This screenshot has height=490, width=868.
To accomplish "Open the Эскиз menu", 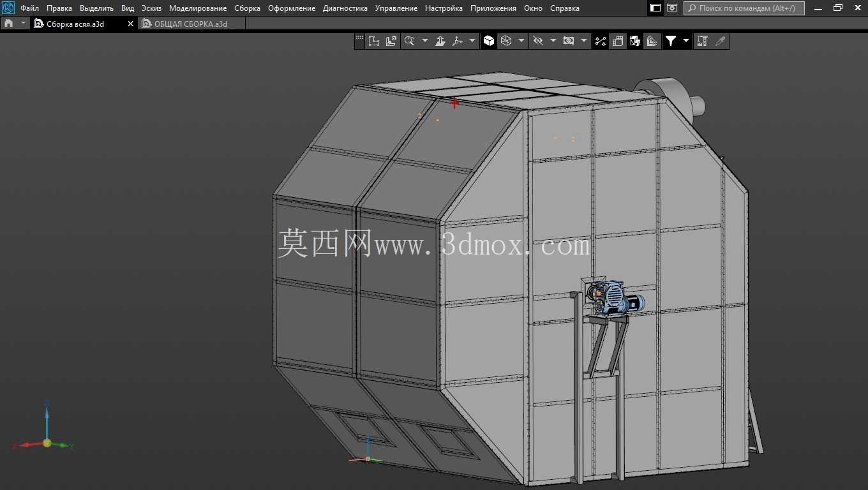I will click(151, 8).
